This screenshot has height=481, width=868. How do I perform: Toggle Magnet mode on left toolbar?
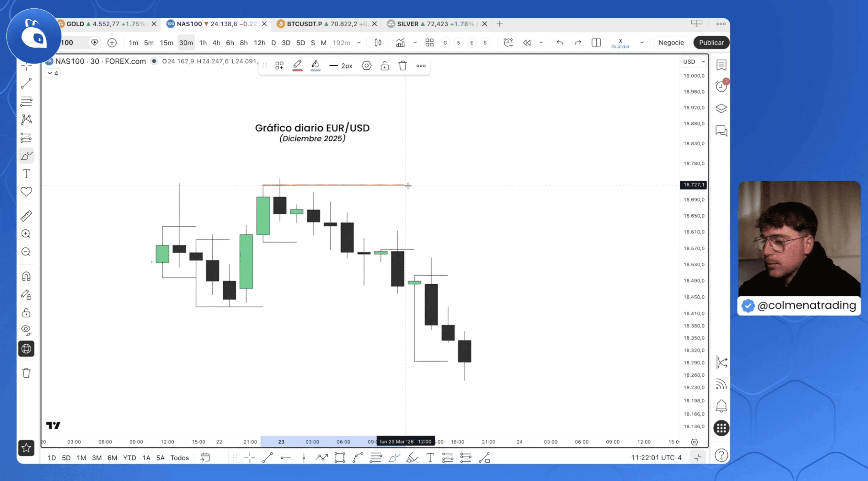coord(26,276)
